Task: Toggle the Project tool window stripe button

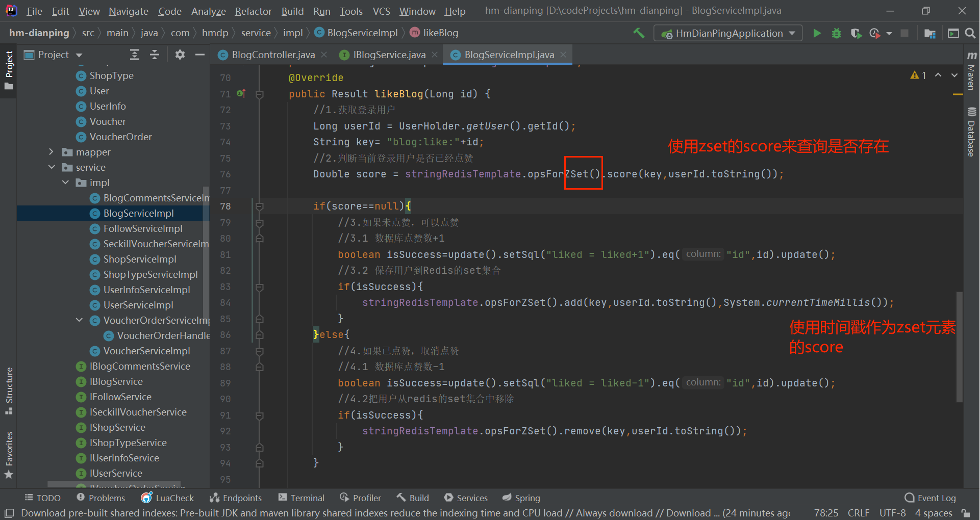Action: [9, 70]
